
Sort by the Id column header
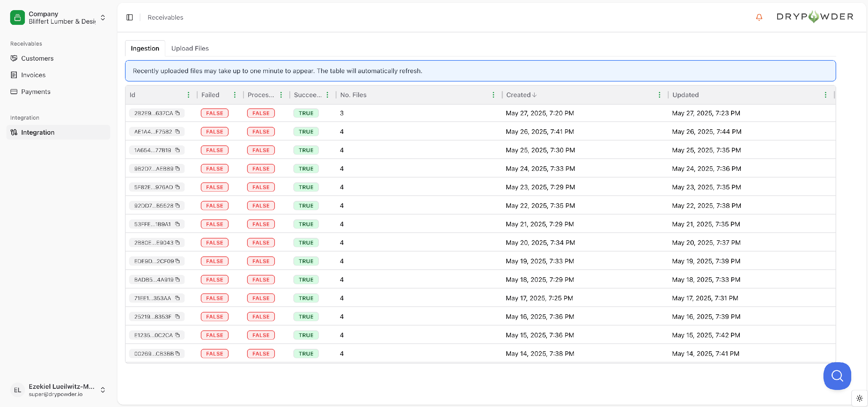[x=133, y=95]
